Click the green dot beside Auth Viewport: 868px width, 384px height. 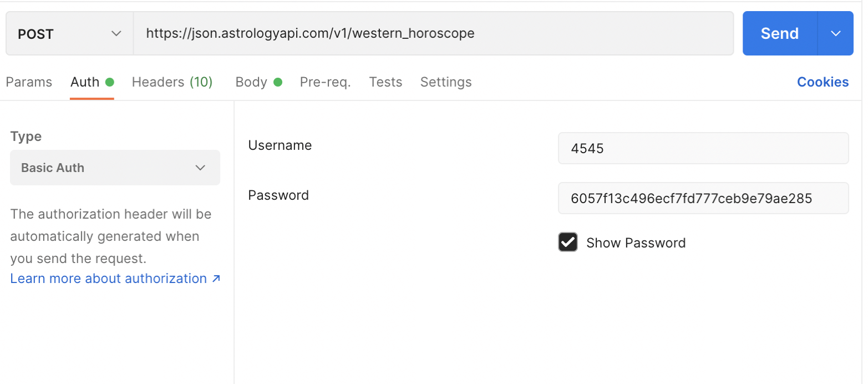point(109,82)
